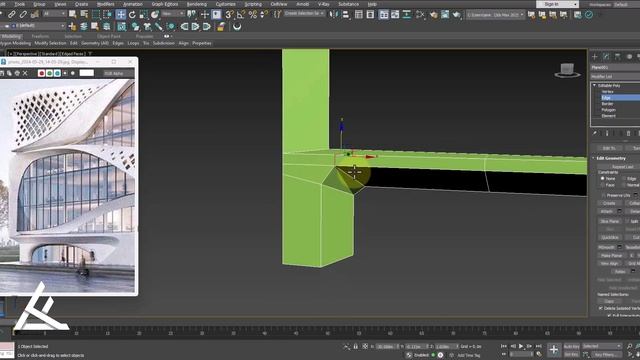This screenshot has width=640, height=360.
Task: Open the Rendering menu
Action: point(196,4)
